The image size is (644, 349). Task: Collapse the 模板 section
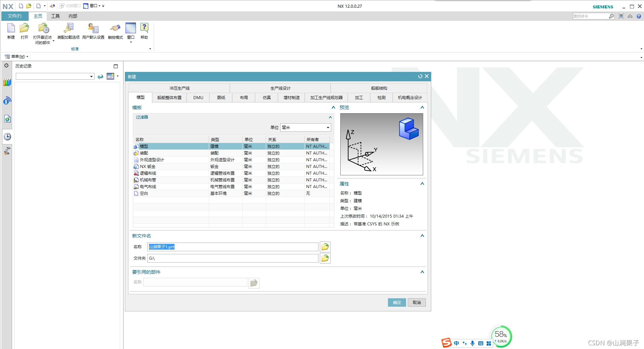point(333,107)
